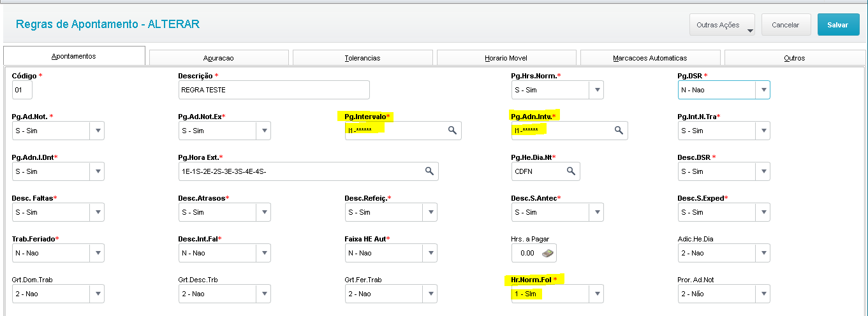
Task: Expand the Desc.DSR dropdown
Action: (x=763, y=171)
